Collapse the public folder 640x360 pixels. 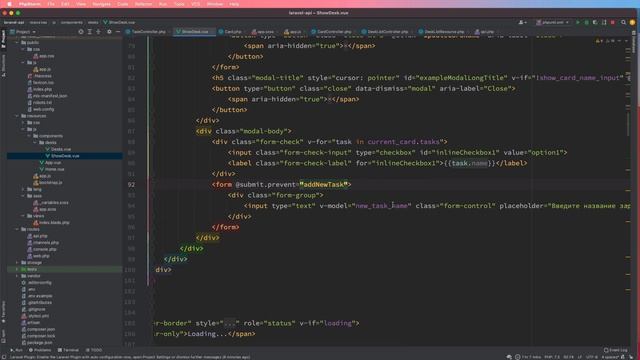pos(17,42)
